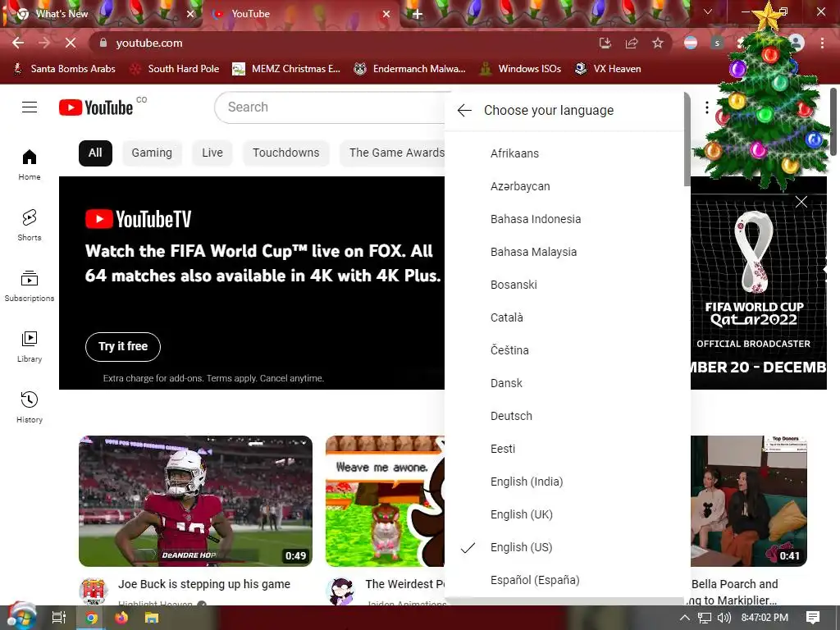Screen dimensions: 840x630
Task: Click the install app icon in address bar
Action: (x=605, y=43)
